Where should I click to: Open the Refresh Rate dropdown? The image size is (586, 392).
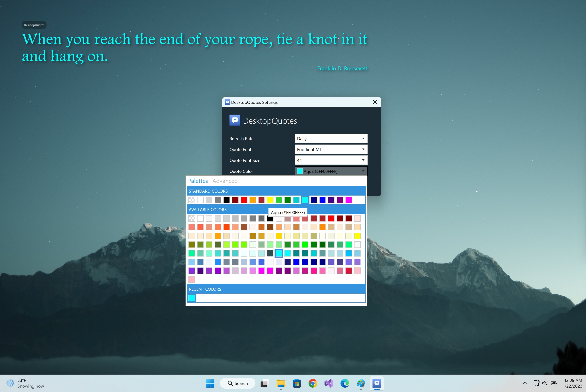(331, 138)
